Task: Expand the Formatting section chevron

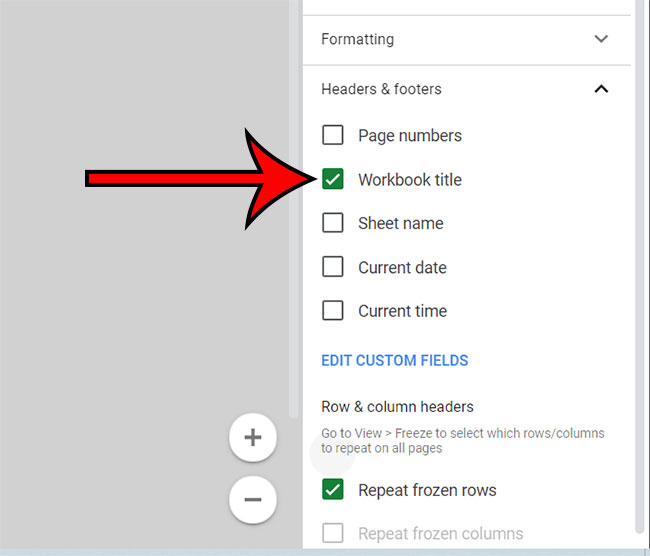Action: 601,39
